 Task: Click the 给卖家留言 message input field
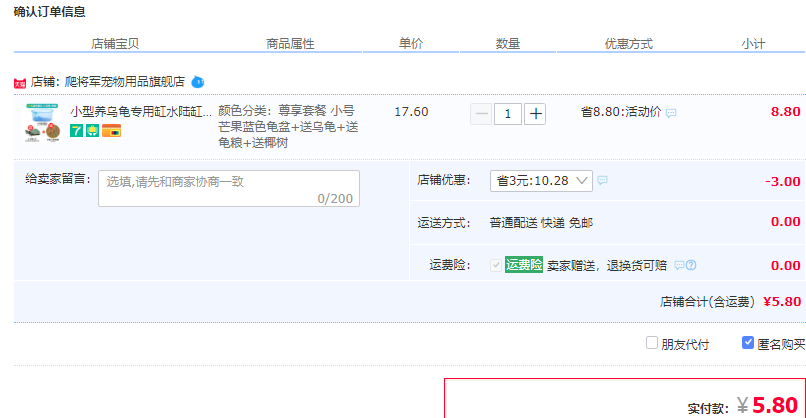tap(229, 189)
